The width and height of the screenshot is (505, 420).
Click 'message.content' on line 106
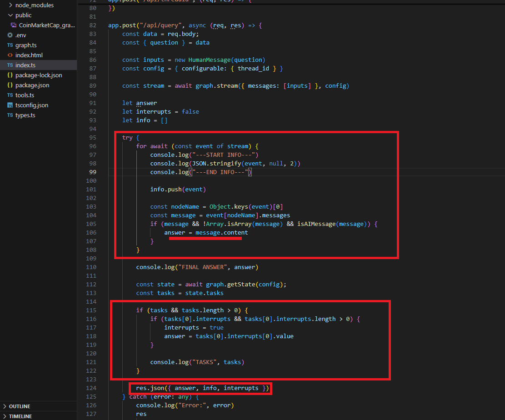(221, 233)
